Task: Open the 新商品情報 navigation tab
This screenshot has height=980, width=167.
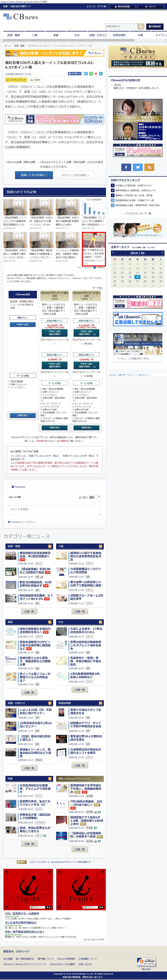Action: click(119, 35)
